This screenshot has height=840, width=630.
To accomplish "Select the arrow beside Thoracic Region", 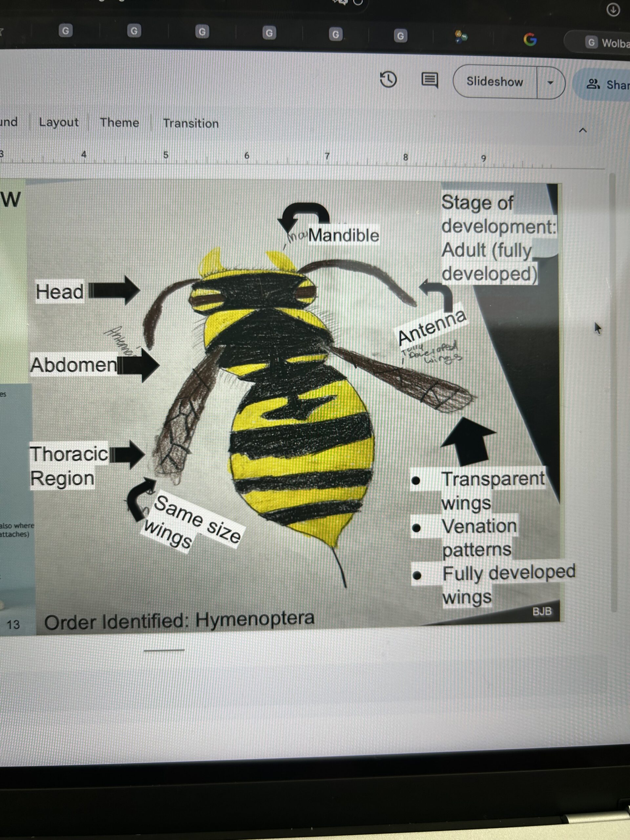I will point(128,454).
